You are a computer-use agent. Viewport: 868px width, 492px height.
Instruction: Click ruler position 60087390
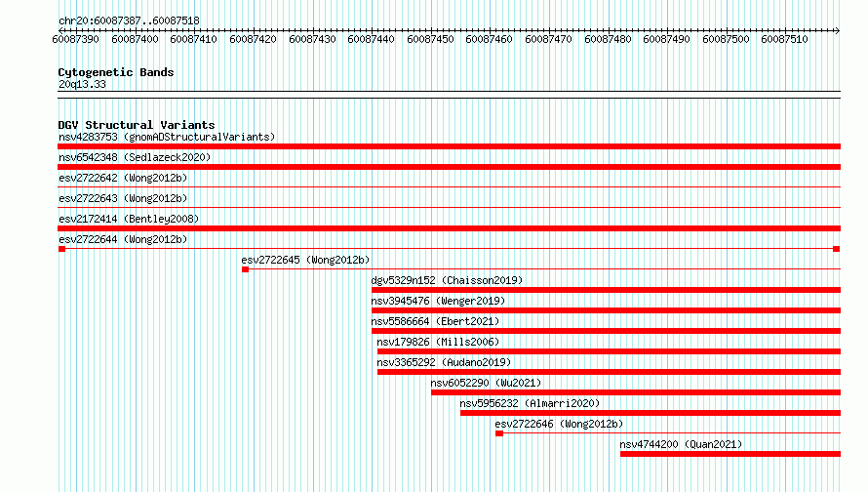(76, 39)
